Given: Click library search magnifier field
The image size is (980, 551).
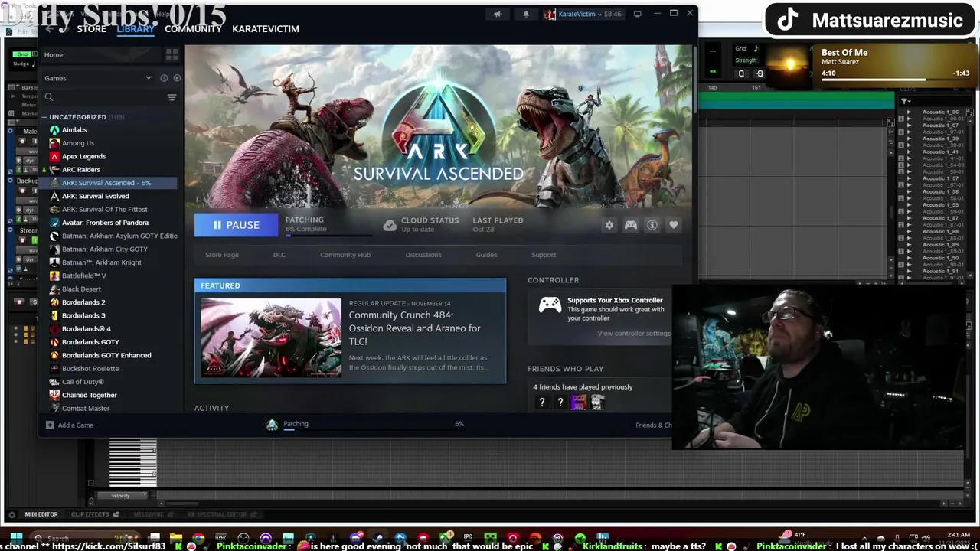Looking at the screenshot, I should [x=49, y=97].
